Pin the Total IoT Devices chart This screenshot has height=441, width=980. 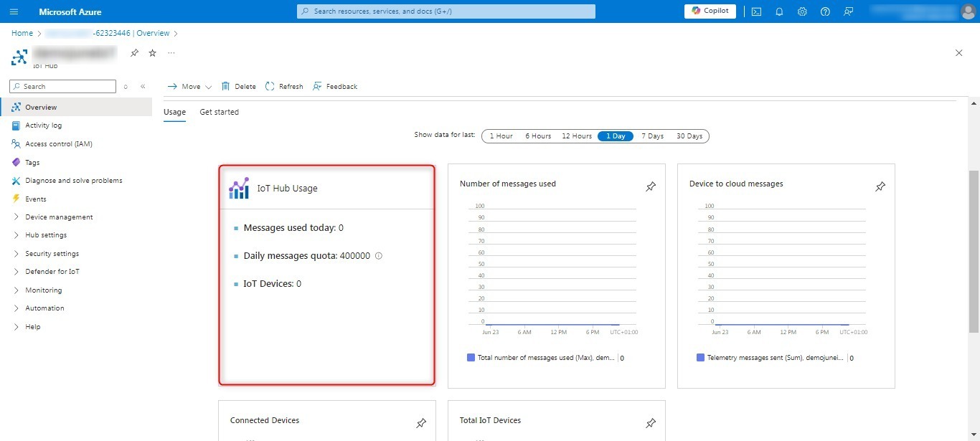click(651, 423)
